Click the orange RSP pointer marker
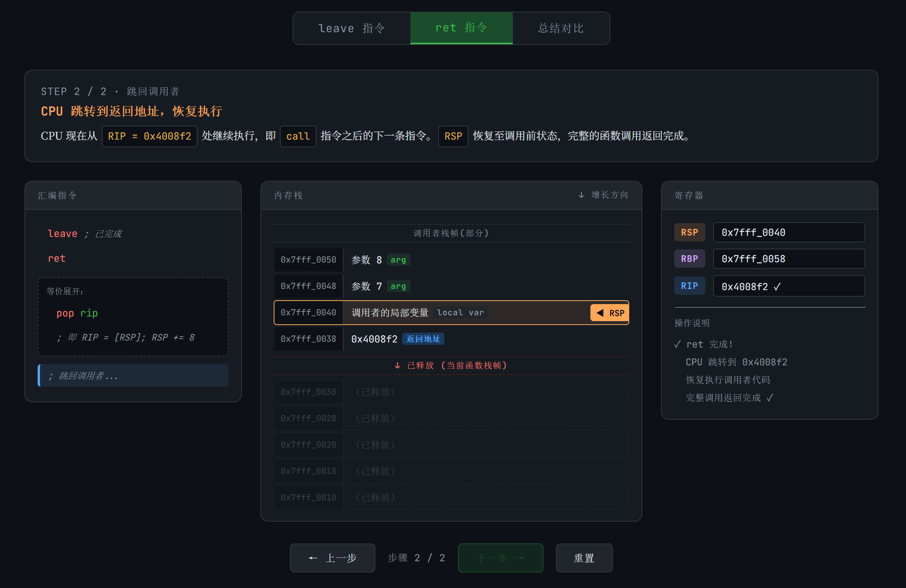 [x=609, y=313]
